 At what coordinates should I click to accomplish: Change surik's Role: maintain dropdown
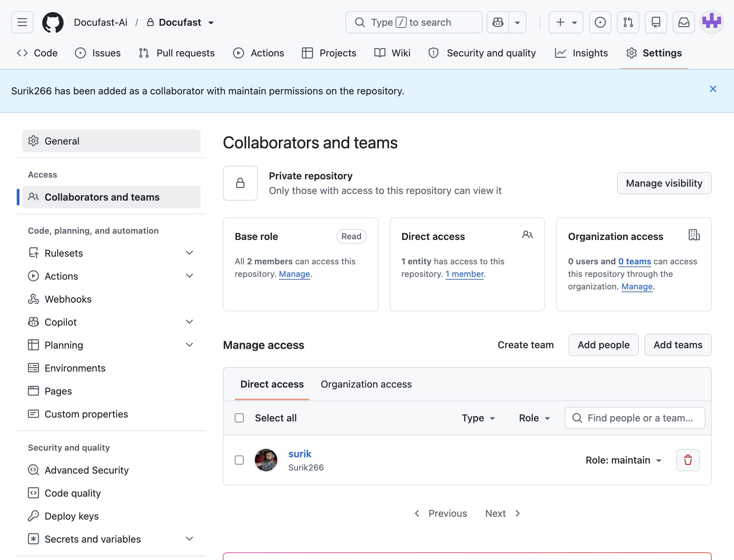(624, 460)
